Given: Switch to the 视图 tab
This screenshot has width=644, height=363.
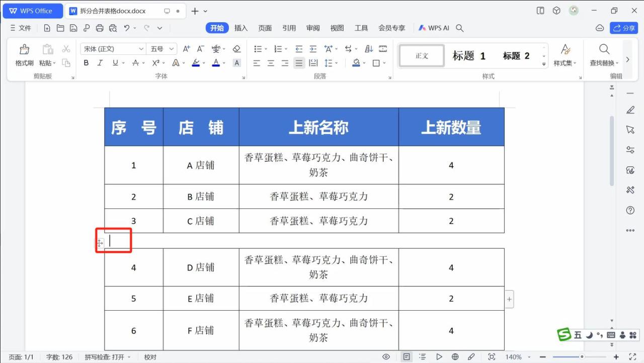Looking at the screenshot, I should click(337, 28).
